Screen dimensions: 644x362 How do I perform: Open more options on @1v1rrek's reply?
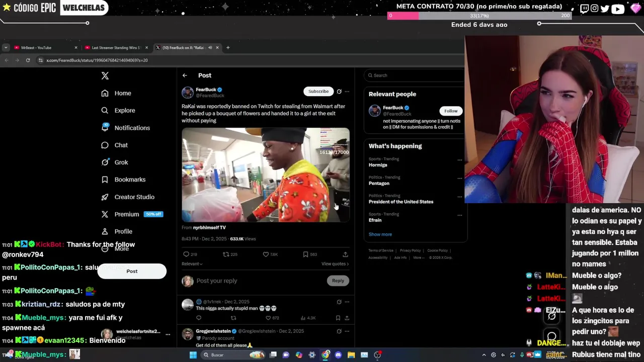pyautogui.click(x=347, y=302)
